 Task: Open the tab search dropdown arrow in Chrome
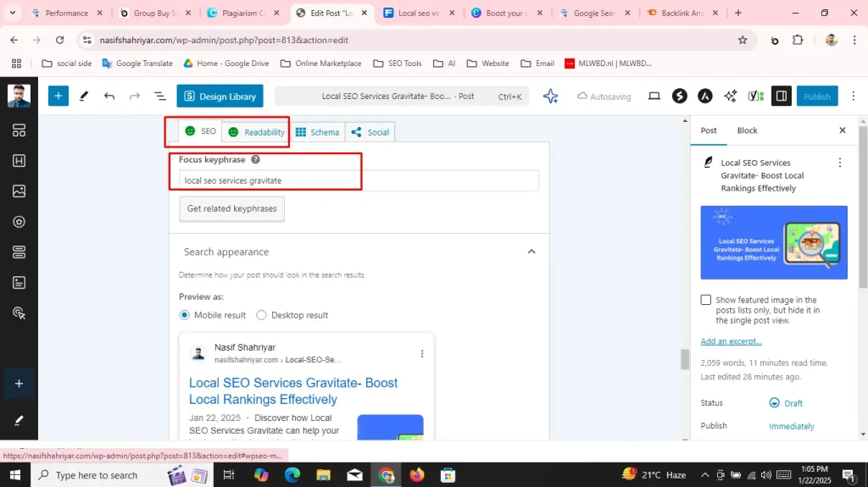[12, 13]
